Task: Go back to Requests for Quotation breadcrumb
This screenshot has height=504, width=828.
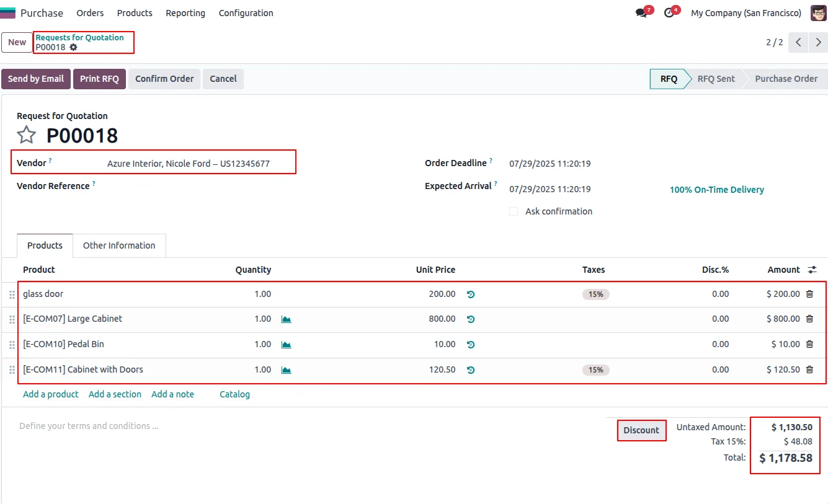Action: coord(79,37)
